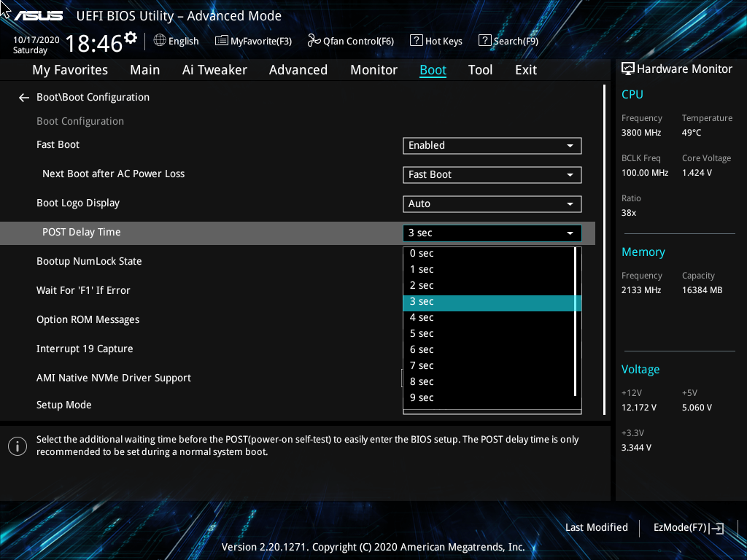Click the globe language icon

click(160, 41)
